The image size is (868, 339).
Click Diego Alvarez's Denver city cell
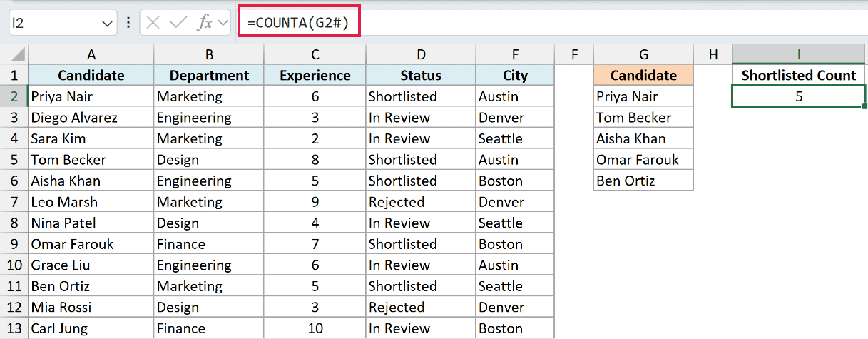[515, 117]
